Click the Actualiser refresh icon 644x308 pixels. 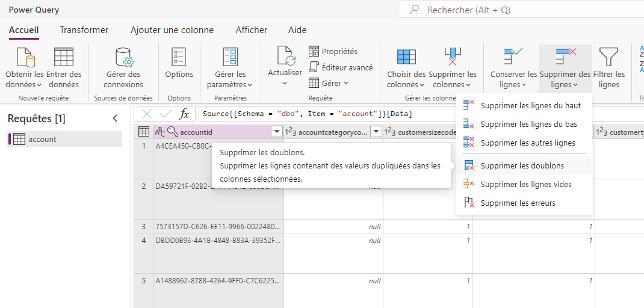tap(286, 57)
